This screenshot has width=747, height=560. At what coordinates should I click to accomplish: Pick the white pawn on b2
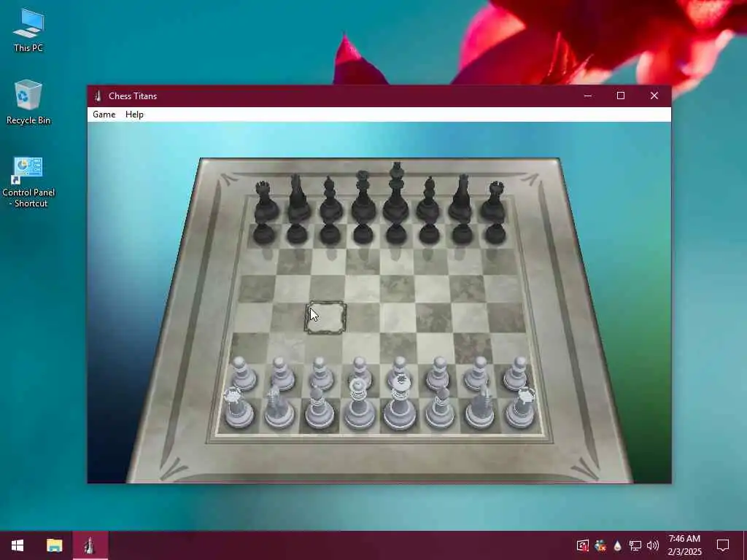282,374
